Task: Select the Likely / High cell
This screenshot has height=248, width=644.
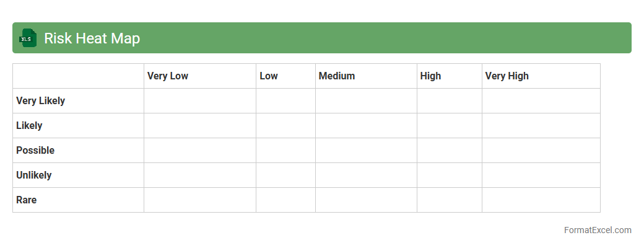Action: [x=449, y=126]
